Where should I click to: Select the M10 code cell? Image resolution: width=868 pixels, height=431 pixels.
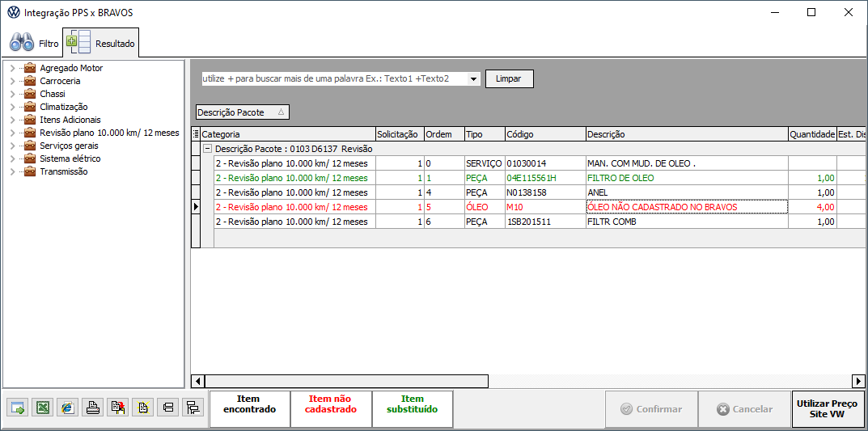(x=545, y=206)
